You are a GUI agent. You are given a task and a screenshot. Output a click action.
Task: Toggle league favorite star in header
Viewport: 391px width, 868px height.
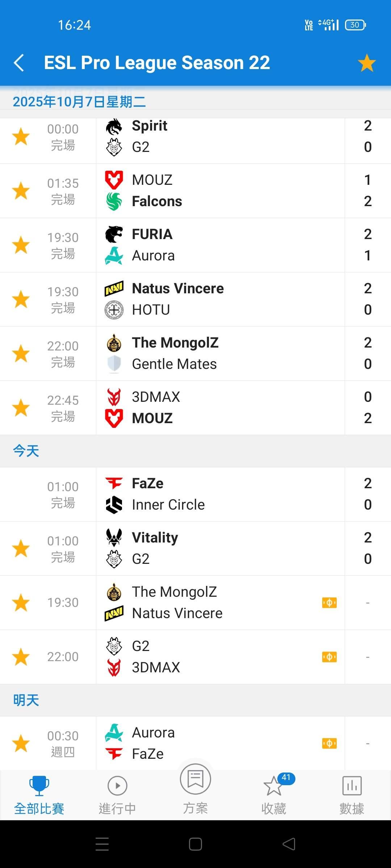tap(367, 63)
